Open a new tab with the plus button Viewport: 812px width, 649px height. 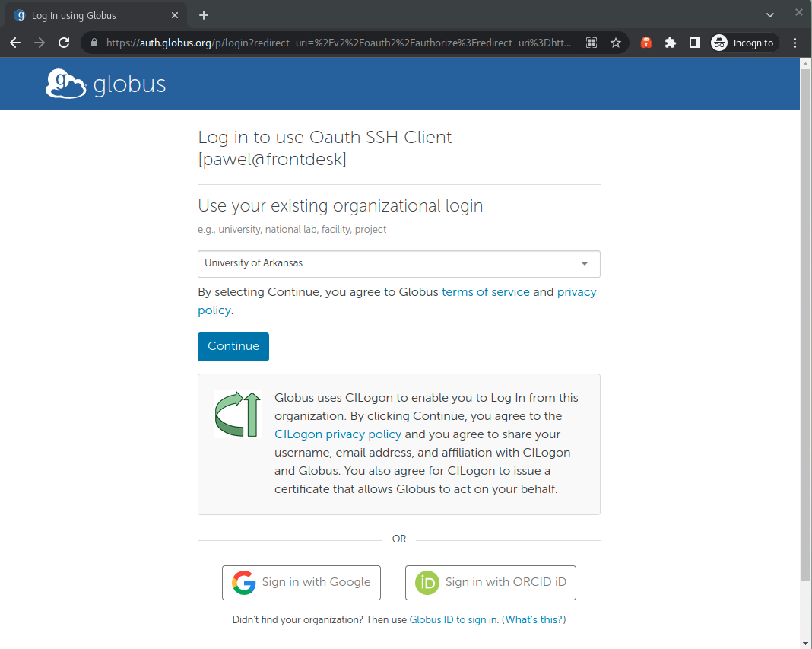point(204,15)
